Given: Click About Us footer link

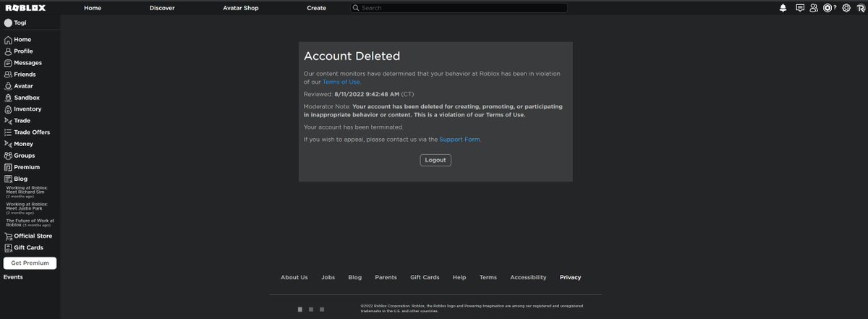Looking at the screenshot, I should (x=294, y=277).
